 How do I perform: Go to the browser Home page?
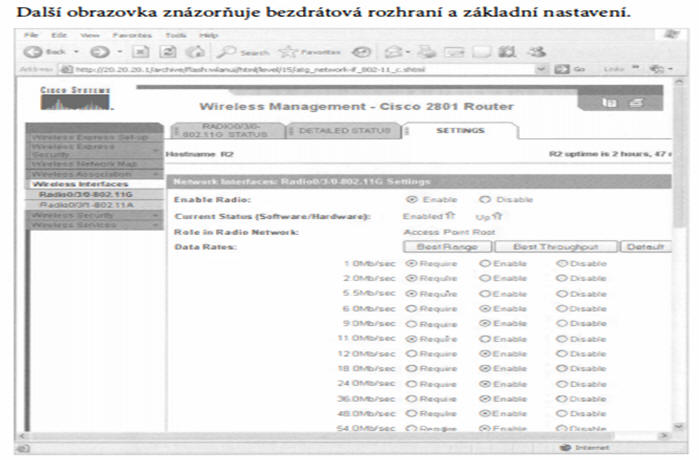pos(195,52)
